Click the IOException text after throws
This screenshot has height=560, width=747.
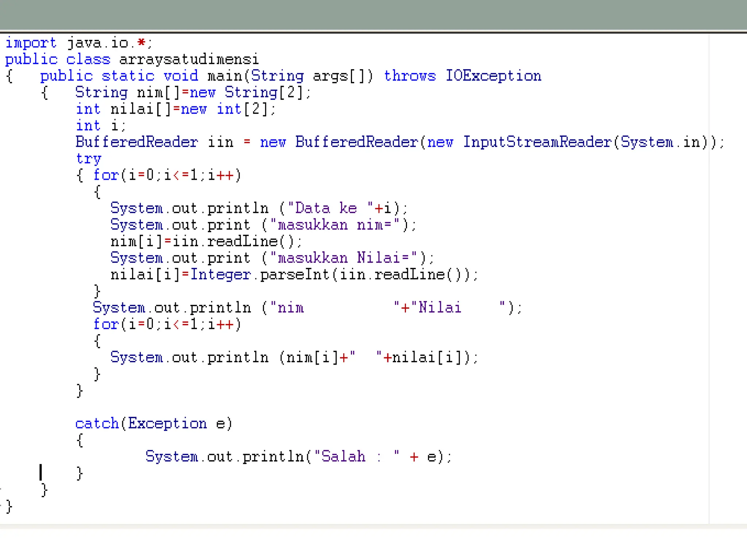(493, 76)
